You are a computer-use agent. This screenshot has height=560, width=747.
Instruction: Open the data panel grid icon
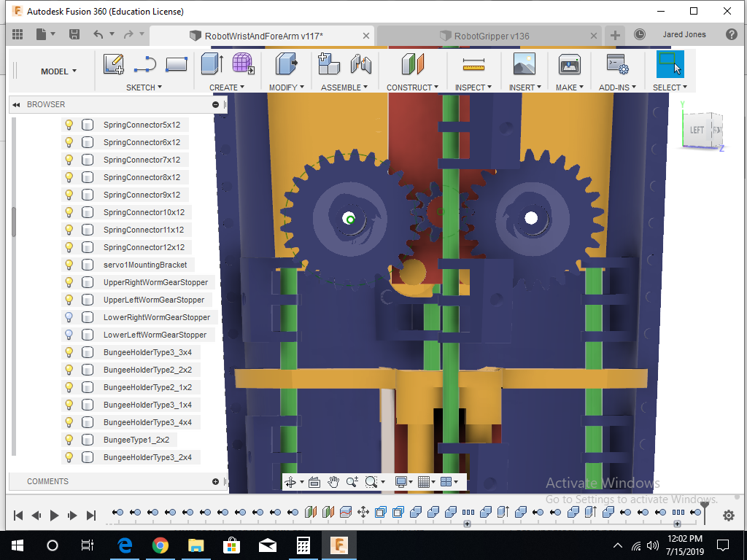coord(18,34)
